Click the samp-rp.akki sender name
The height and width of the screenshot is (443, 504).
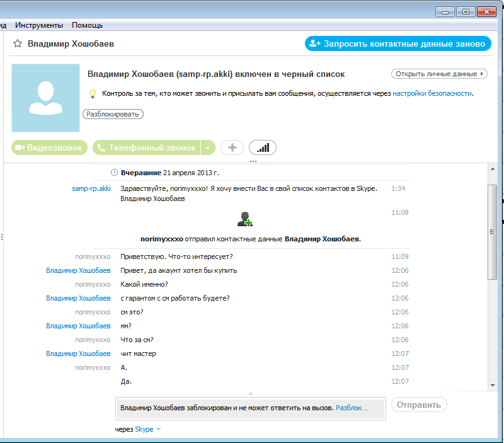point(91,188)
